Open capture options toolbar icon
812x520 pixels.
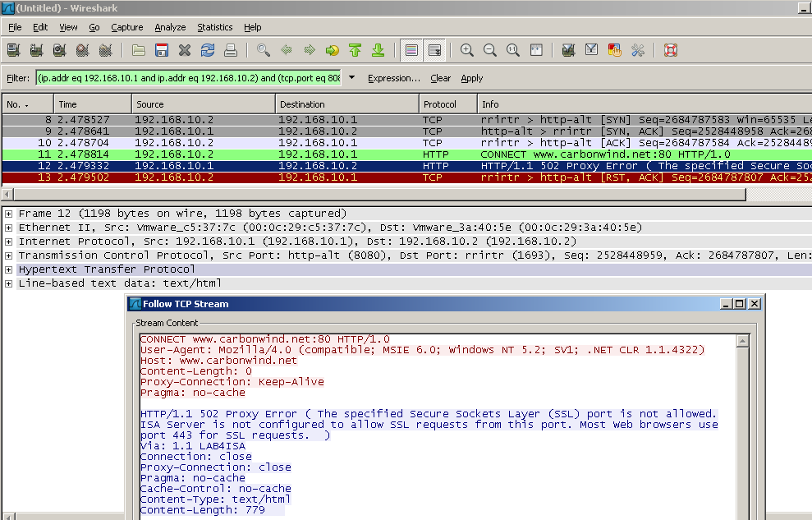36,50
